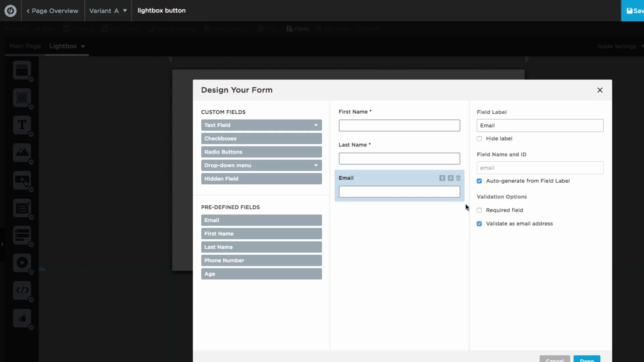
Task: Click the 'First Name *' field label
Action: pos(355,112)
